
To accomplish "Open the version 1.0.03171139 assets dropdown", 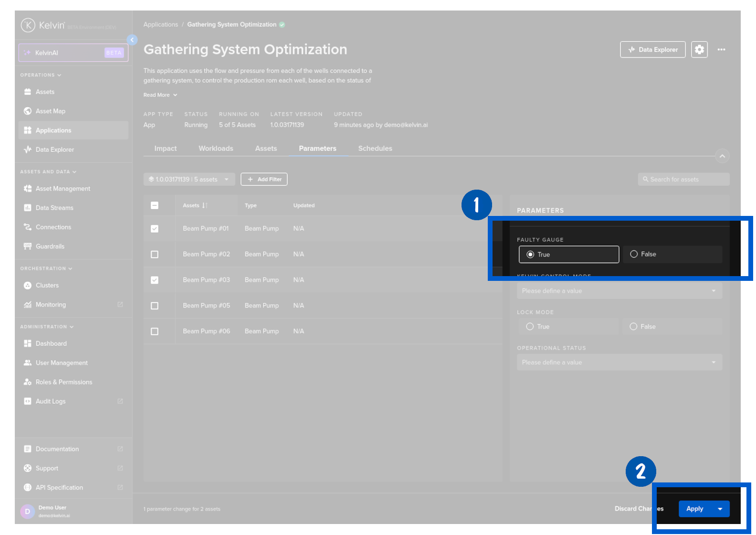I will 189,180.
